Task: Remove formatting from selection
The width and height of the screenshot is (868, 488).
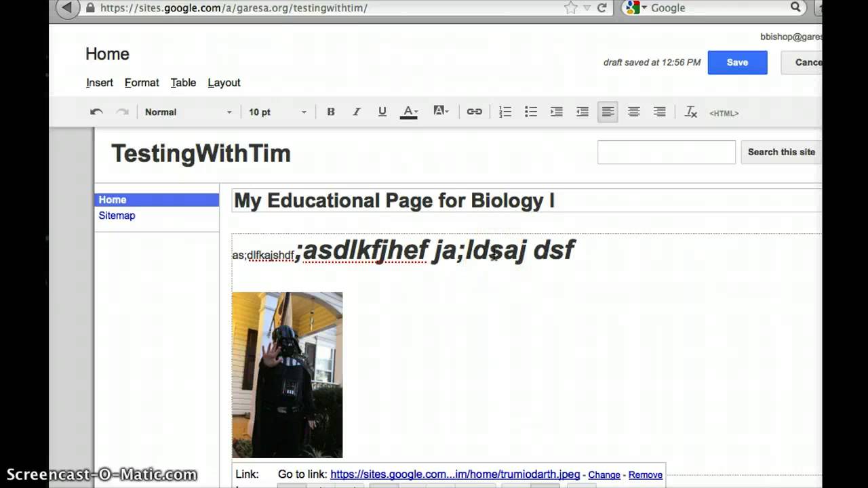Action: click(x=691, y=112)
